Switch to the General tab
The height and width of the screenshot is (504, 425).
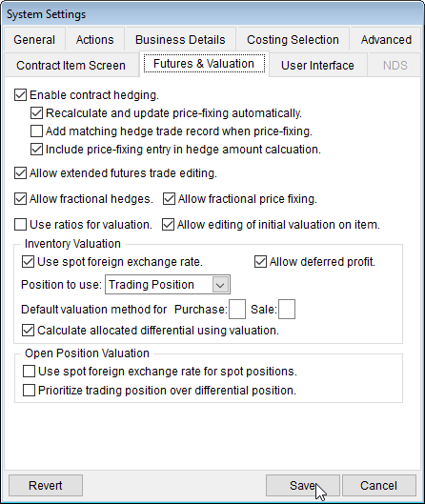coord(34,39)
